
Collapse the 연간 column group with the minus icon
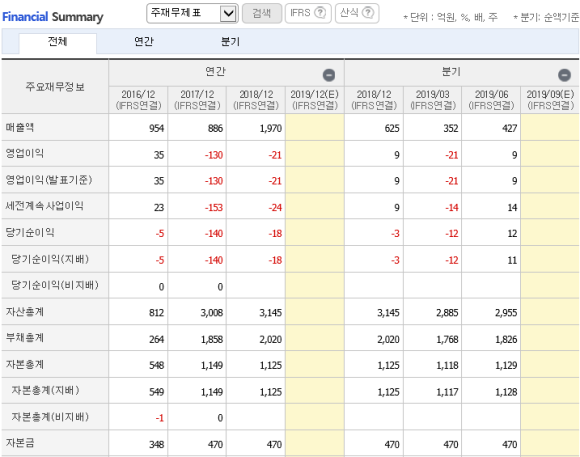click(329, 75)
